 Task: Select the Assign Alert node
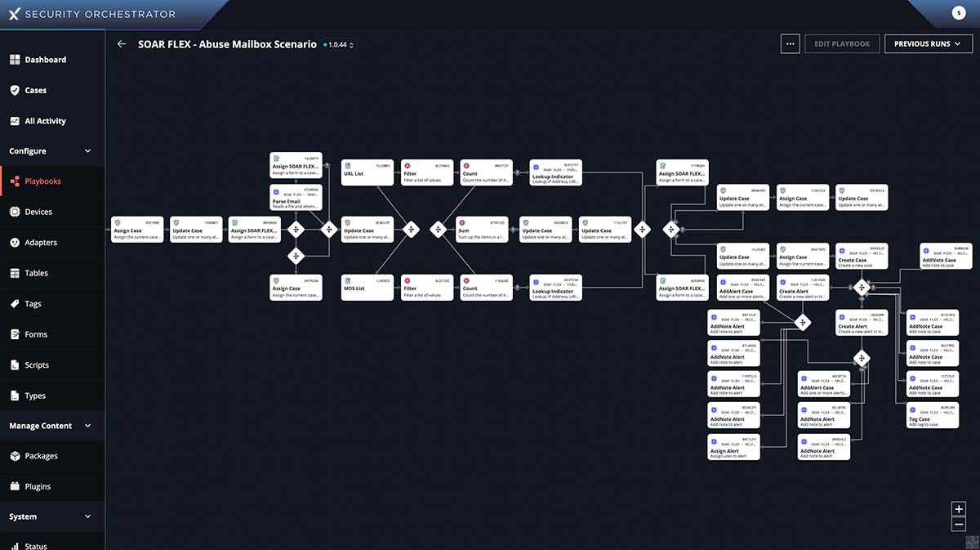(x=733, y=446)
